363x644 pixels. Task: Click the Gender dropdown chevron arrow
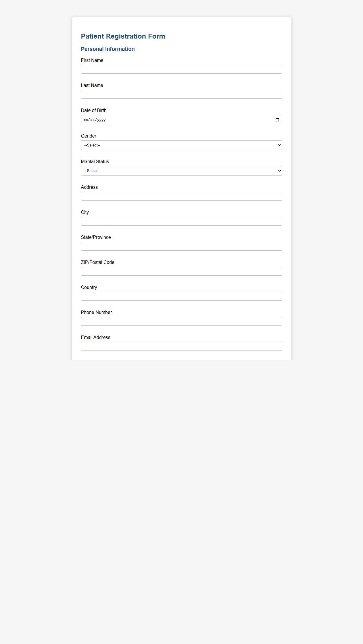tap(279, 145)
